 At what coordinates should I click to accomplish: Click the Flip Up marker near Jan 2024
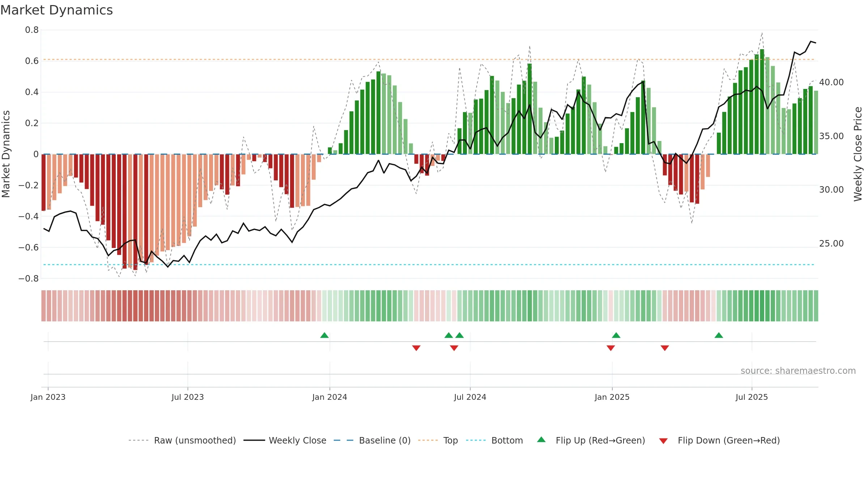click(x=324, y=335)
